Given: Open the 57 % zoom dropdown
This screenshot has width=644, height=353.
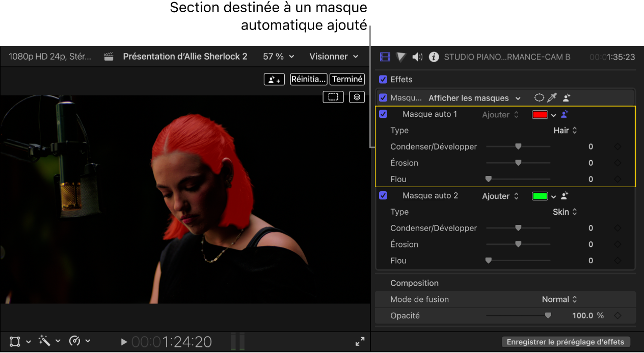Looking at the screenshot, I should point(279,57).
